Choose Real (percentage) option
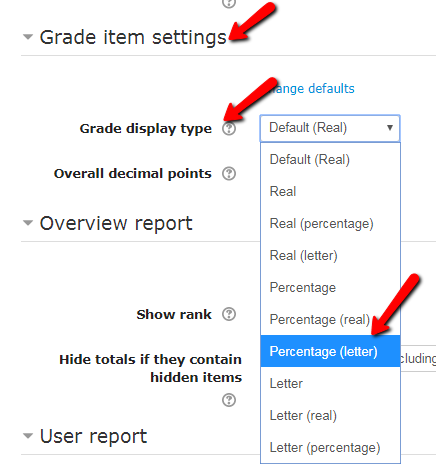The height and width of the screenshot is (473, 436). (330, 224)
